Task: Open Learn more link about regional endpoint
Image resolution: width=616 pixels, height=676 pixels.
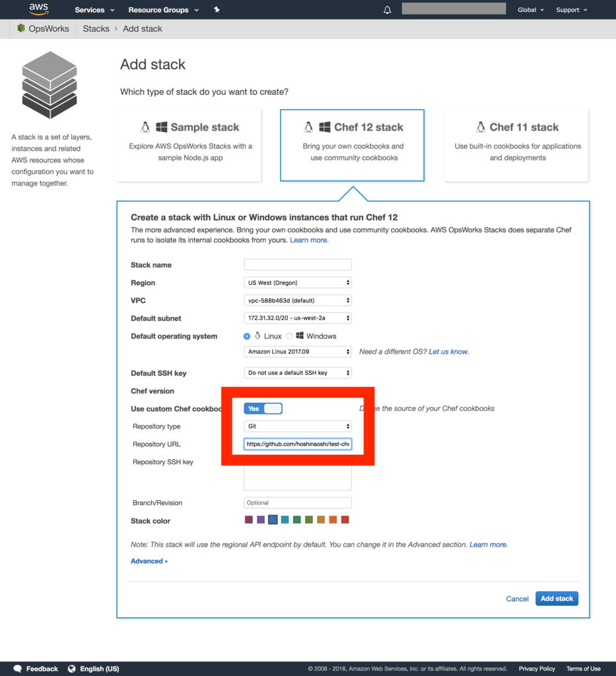Action: 489,545
